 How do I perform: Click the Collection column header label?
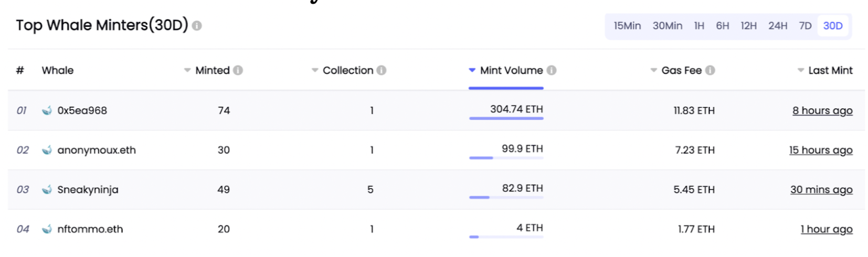[x=348, y=70]
